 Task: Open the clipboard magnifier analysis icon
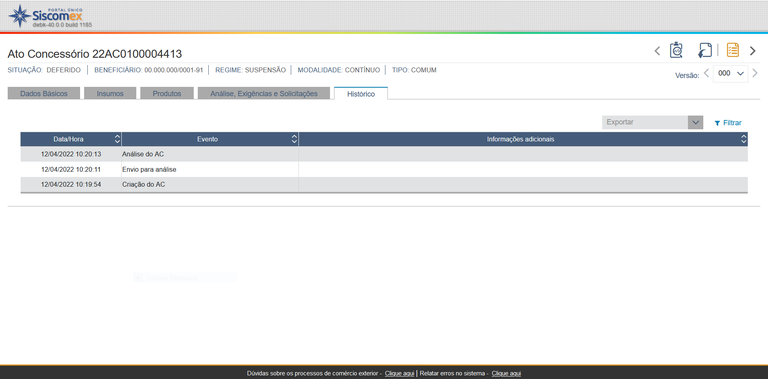pos(676,50)
